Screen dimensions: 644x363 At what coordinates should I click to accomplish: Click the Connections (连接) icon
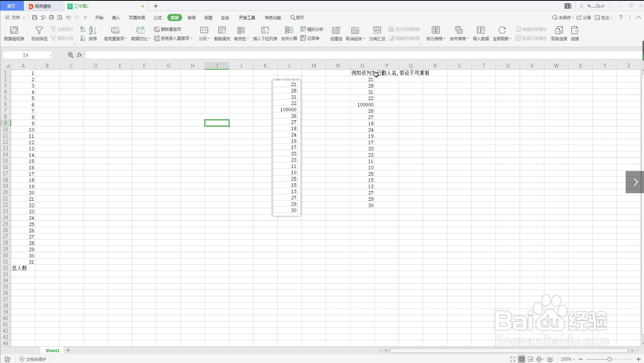575,33
